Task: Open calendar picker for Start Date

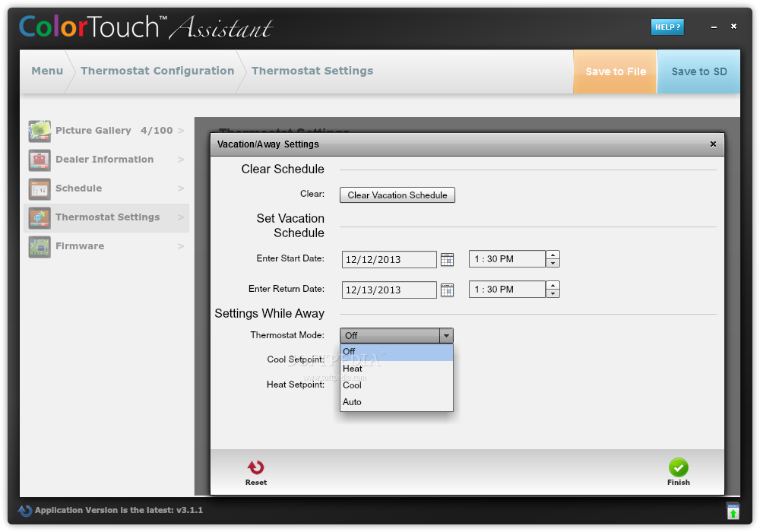Action: 447,260
